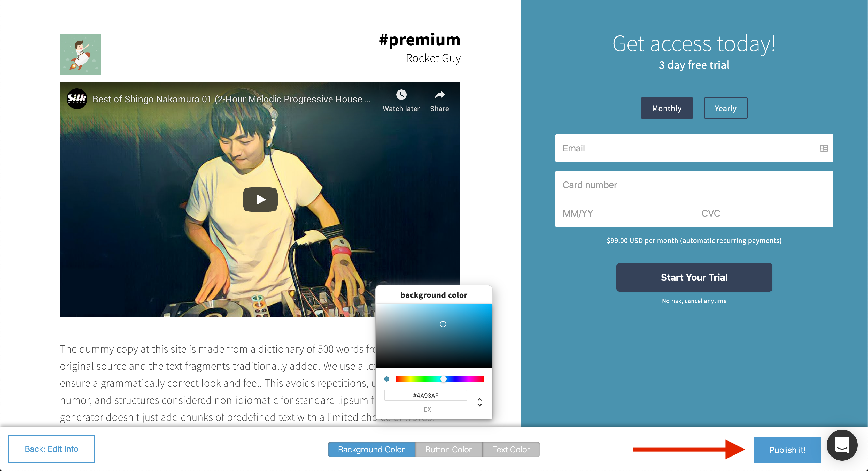Select the Yearly billing option

coord(725,108)
